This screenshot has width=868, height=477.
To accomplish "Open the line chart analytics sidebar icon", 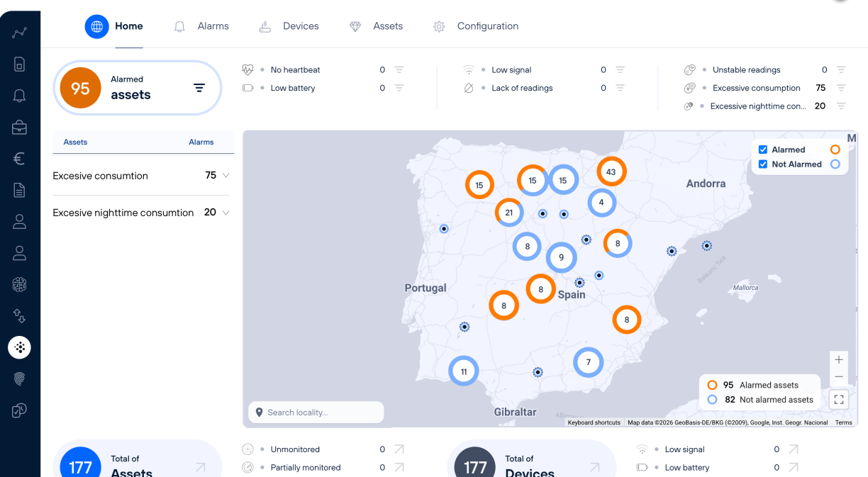I will pos(20,33).
